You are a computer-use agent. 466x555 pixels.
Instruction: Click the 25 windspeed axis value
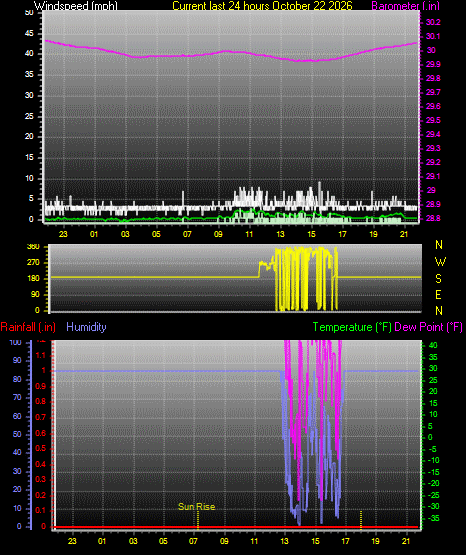coord(29,116)
